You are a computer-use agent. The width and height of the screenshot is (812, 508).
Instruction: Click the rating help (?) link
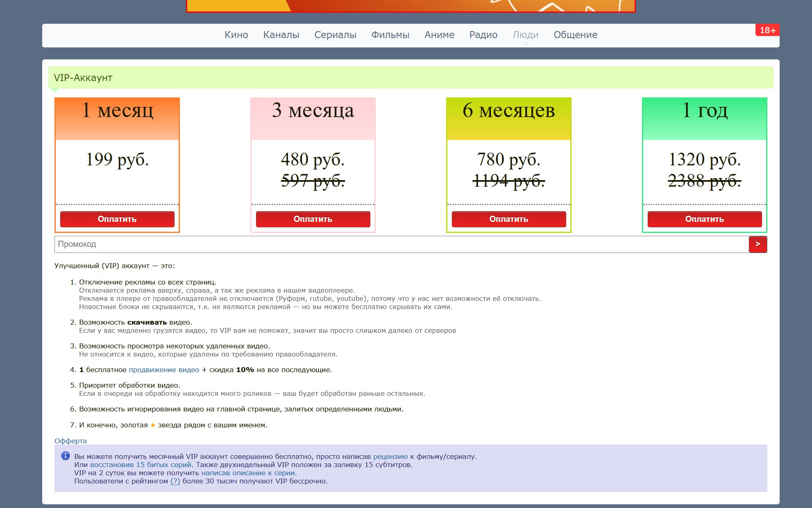(x=175, y=481)
